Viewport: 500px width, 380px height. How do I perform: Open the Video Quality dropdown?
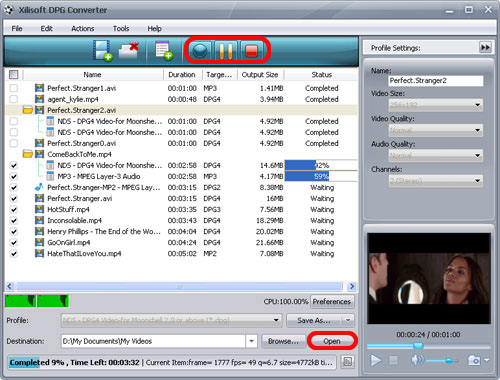[x=435, y=130]
